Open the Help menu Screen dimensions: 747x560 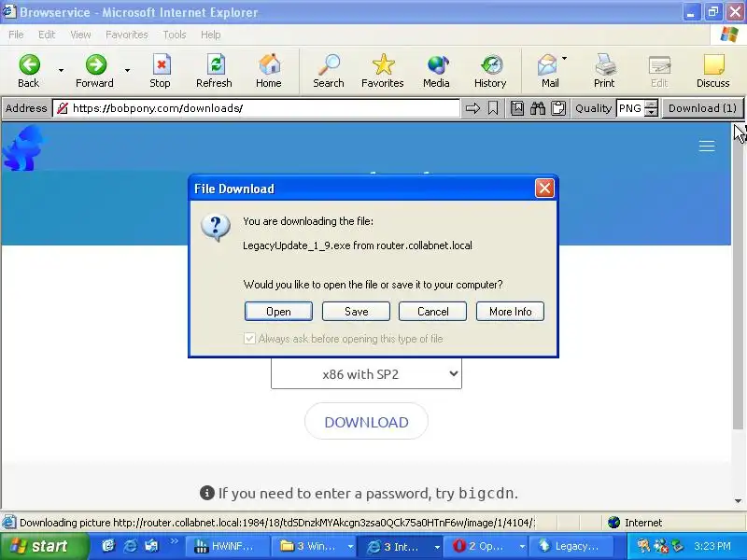(211, 35)
